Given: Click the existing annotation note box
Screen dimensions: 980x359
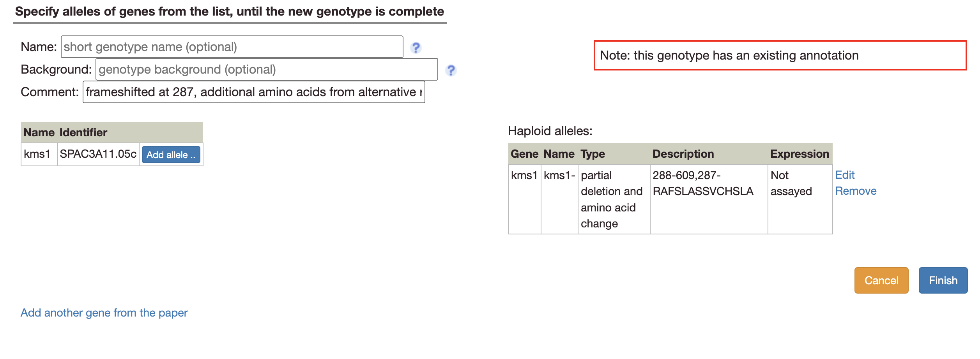Looking at the screenshot, I should click(x=780, y=56).
